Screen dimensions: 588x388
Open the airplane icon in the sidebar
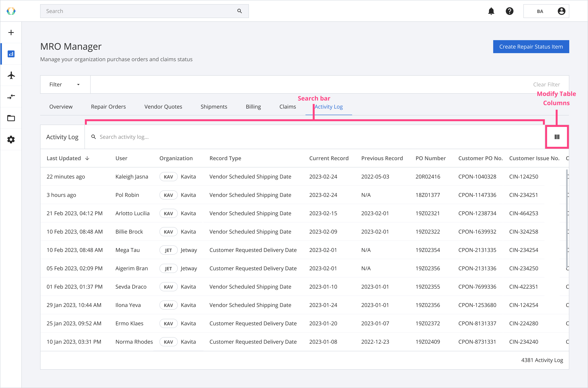click(11, 75)
